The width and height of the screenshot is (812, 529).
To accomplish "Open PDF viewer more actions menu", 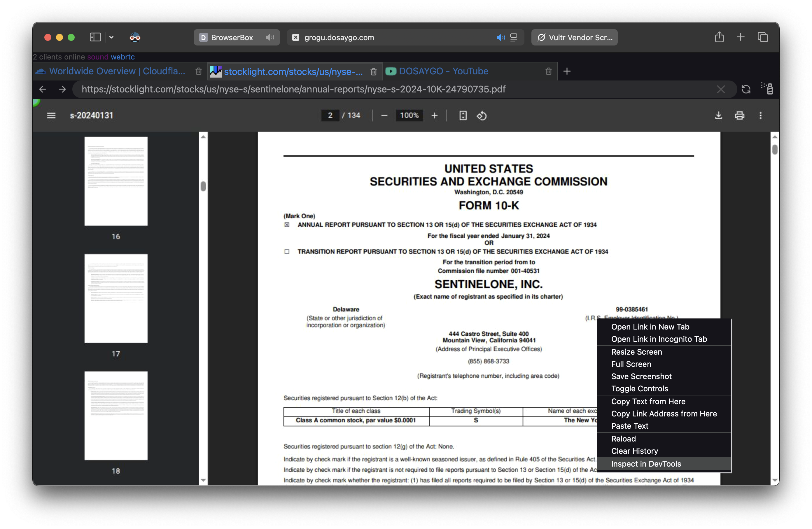I will 760,115.
